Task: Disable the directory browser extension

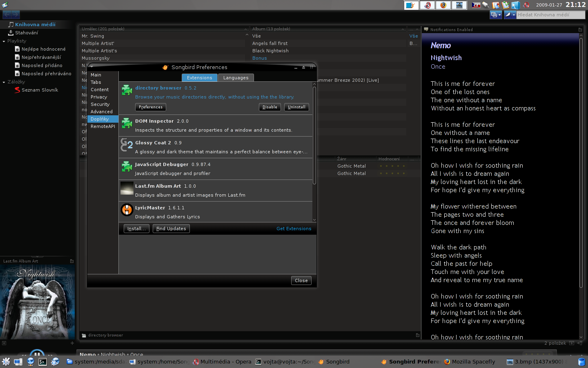Action: 270,107
